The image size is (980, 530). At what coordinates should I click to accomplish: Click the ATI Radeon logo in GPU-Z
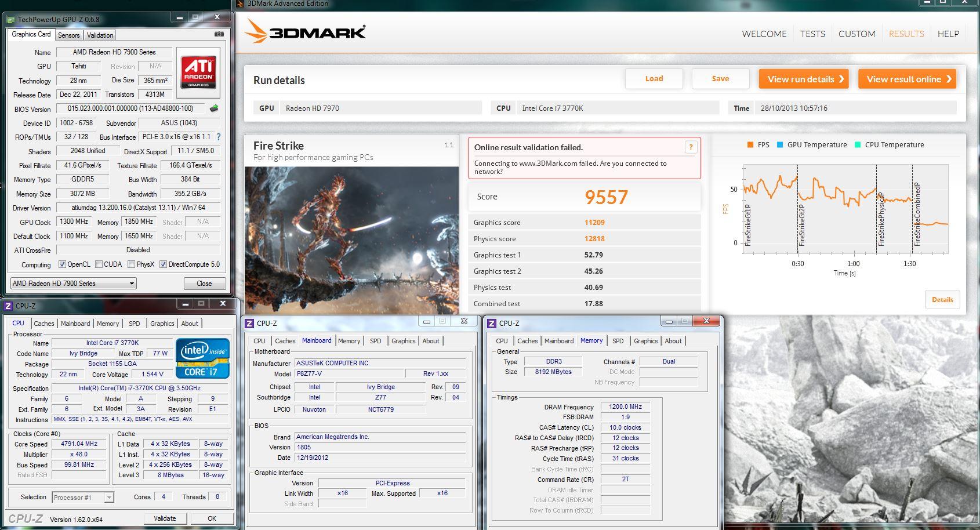coord(198,72)
